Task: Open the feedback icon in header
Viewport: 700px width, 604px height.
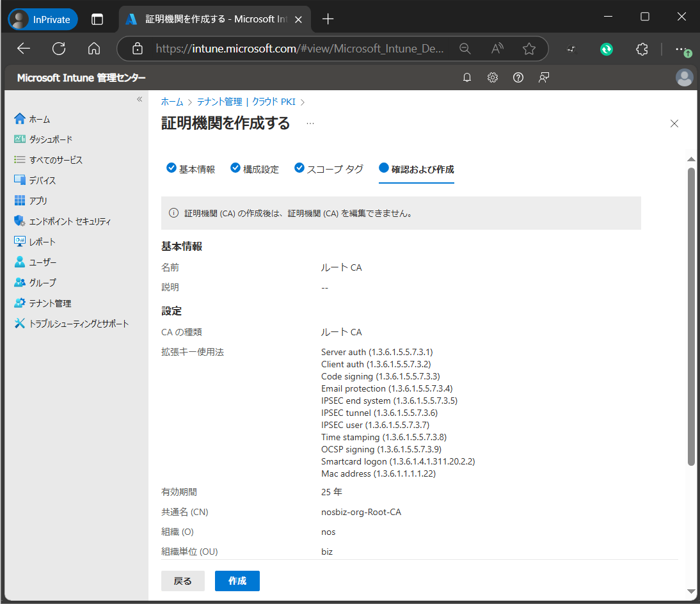Action: tap(544, 77)
